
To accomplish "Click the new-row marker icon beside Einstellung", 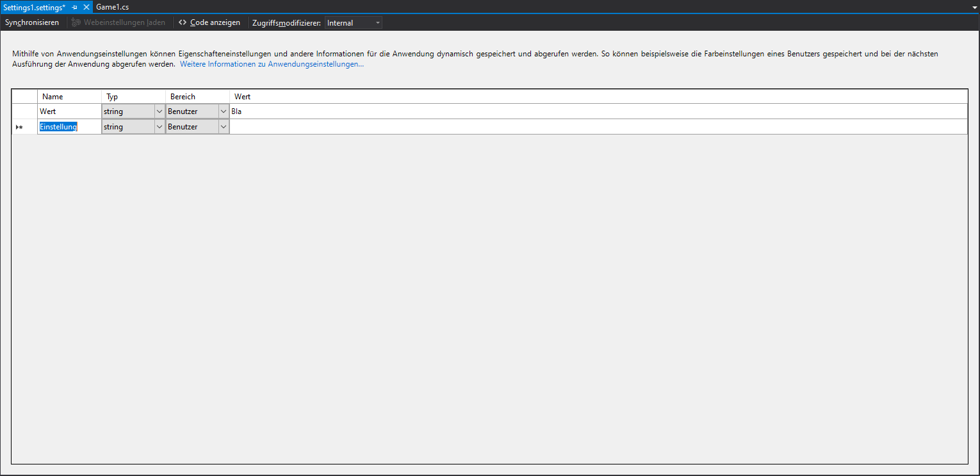I will (x=19, y=127).
